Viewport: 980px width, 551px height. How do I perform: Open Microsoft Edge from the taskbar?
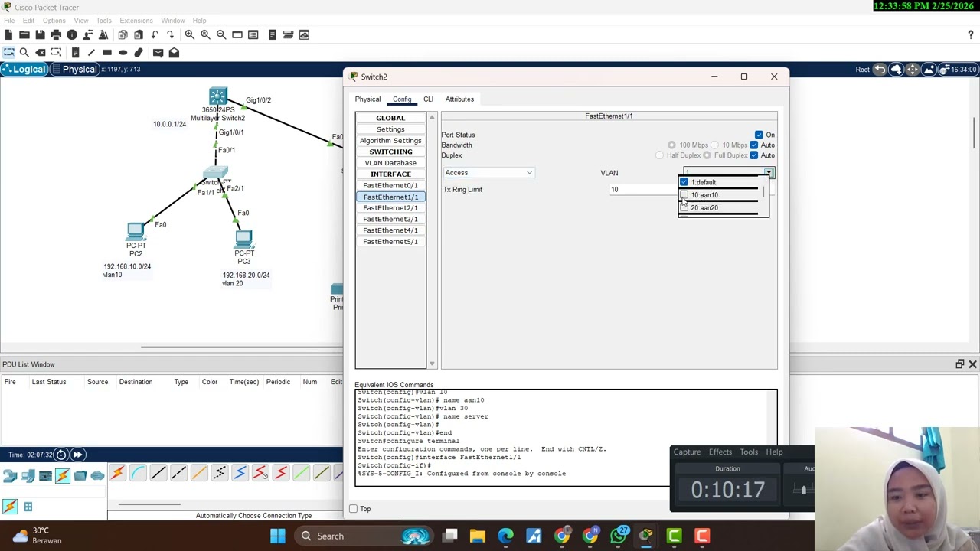(506, 536)
